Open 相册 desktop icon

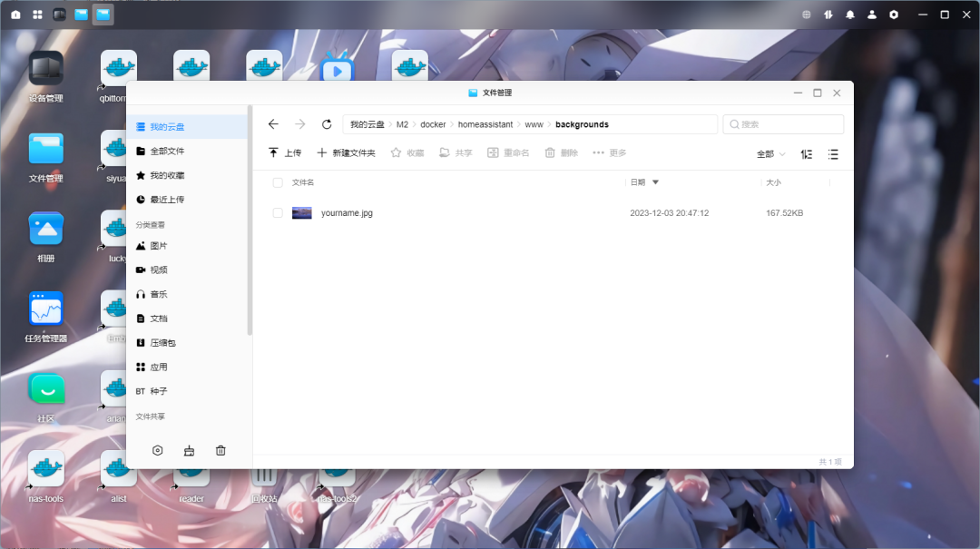(x=45, y=237)
